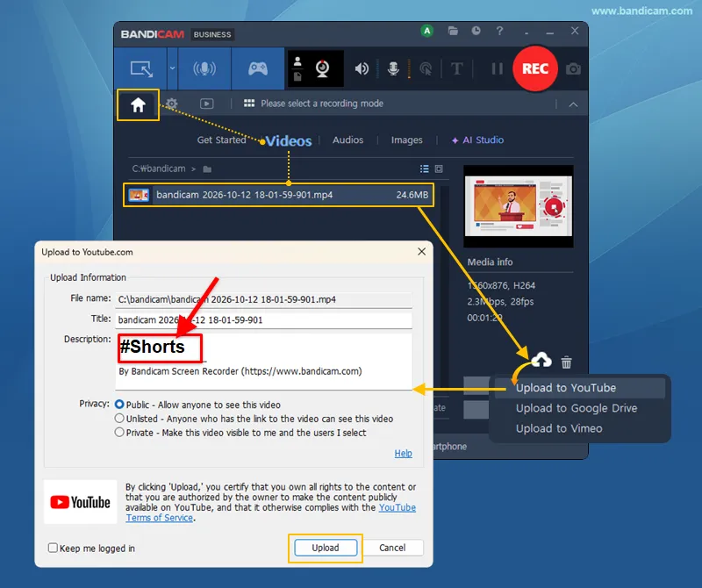Click the speaker volume level bar
Screen dimensions: 702x588
pos(377,68)
